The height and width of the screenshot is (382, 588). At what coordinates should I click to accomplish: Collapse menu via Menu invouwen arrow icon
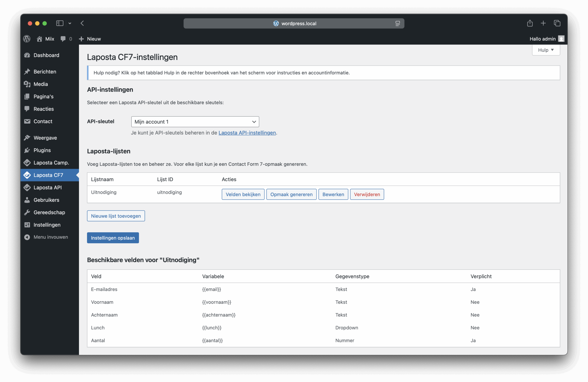[27, 237]
